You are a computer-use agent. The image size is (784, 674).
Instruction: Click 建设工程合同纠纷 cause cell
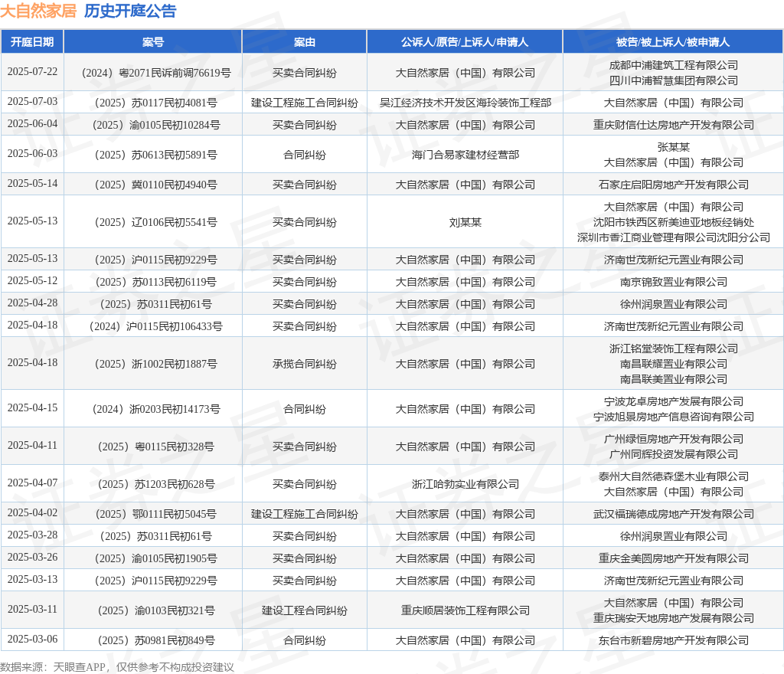[x=305, y=610]
